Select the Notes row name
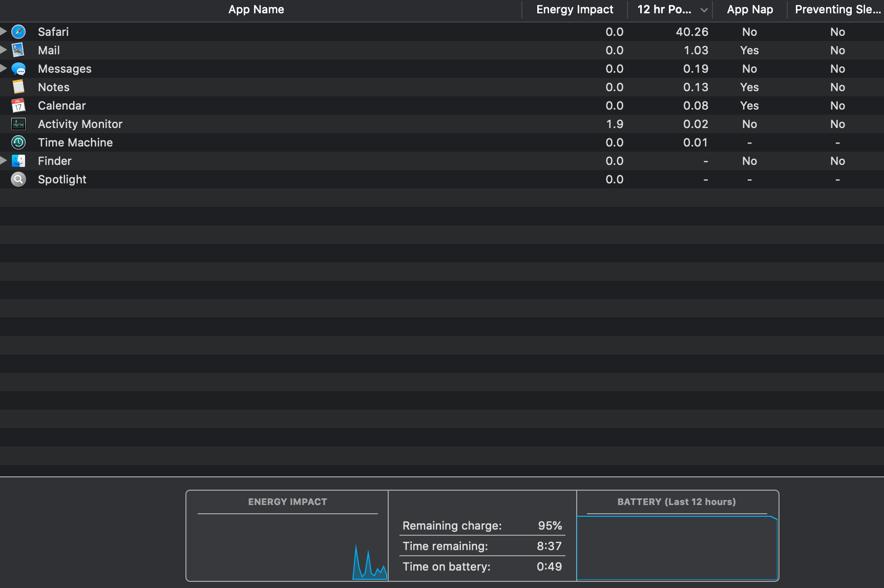This screenshot has height=588, width=884. pos(54,87)
